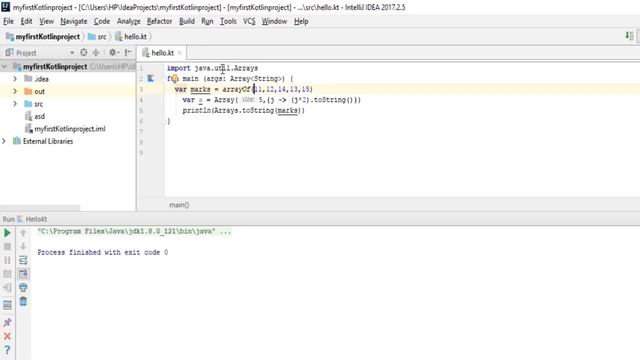Pin the Run tab with the pin icon

(x=7, y=322)
